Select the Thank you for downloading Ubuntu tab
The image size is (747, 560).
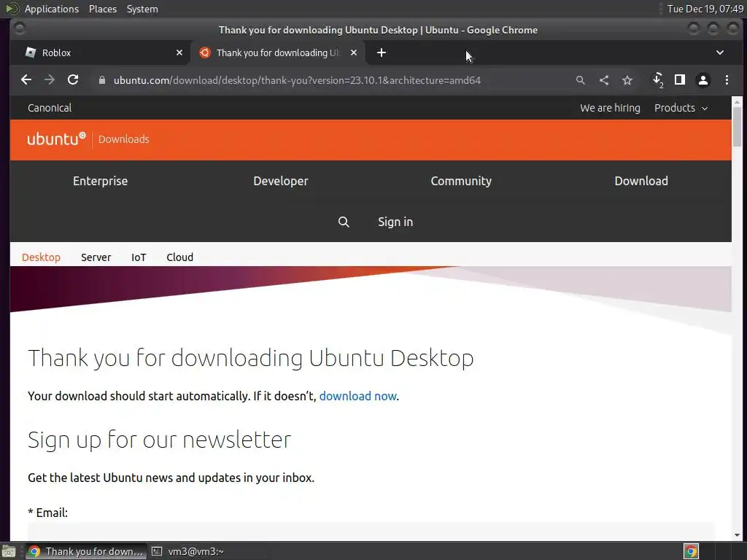coord(278,52)
